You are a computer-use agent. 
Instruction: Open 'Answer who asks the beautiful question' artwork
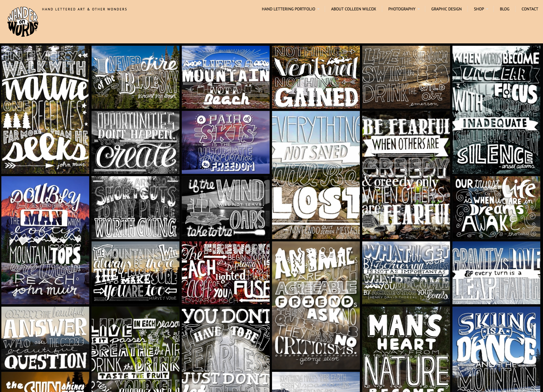coord(45,338)
